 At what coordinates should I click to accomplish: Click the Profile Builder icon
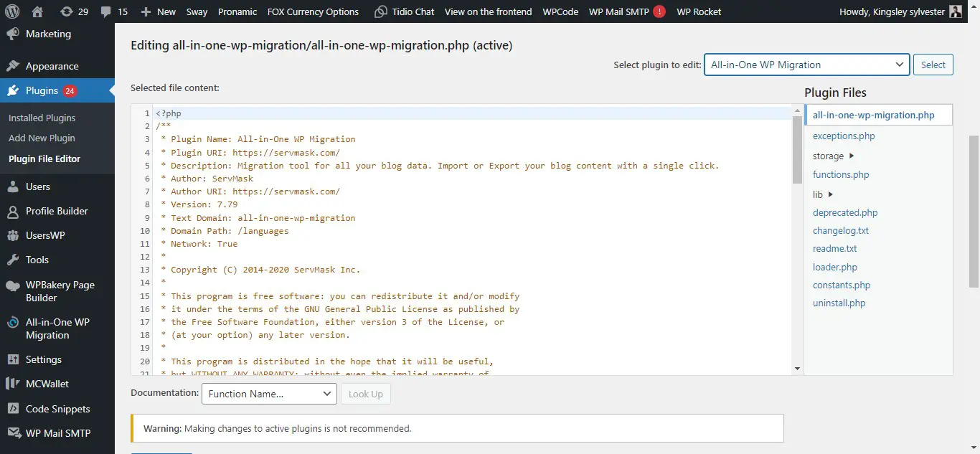(x=13, y=211)
